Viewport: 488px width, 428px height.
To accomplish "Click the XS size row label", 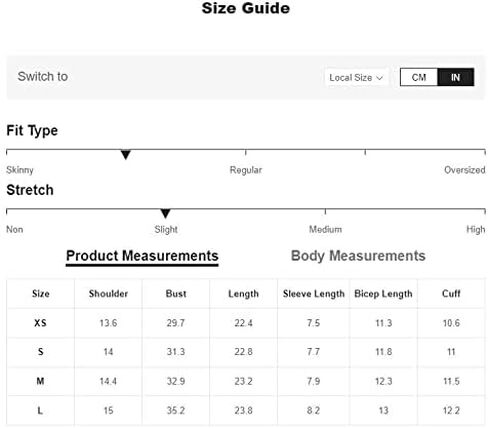I will [40, 323].
